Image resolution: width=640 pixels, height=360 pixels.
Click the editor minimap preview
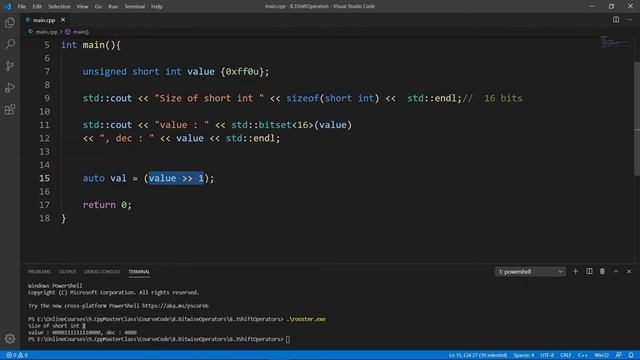(616, 42)
